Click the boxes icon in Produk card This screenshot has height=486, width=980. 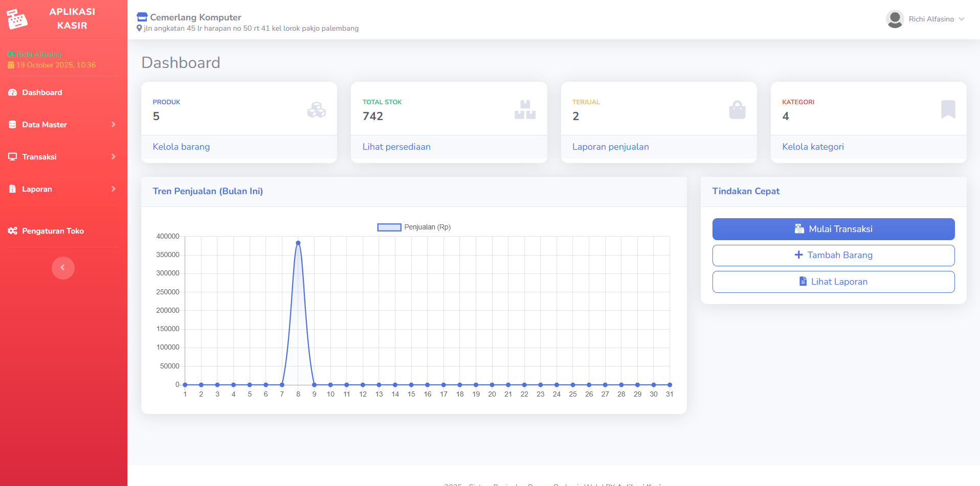coord(316,110)
